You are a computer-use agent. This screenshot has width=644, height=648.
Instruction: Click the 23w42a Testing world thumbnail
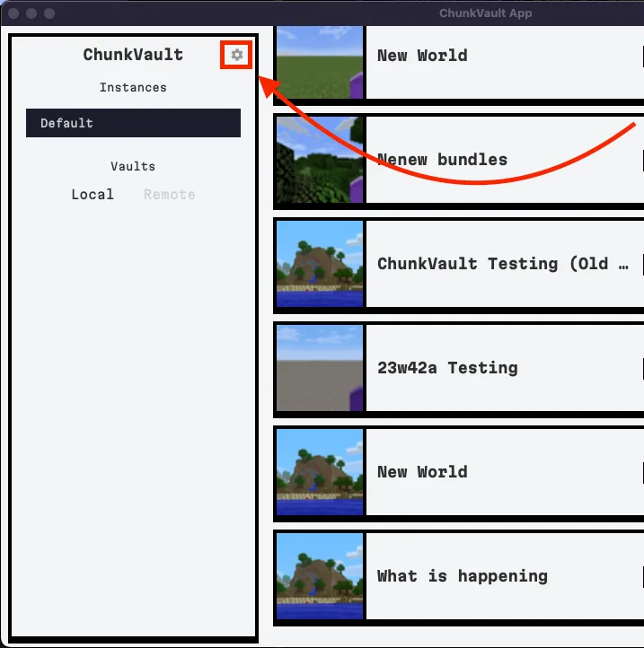pos(319,368)
